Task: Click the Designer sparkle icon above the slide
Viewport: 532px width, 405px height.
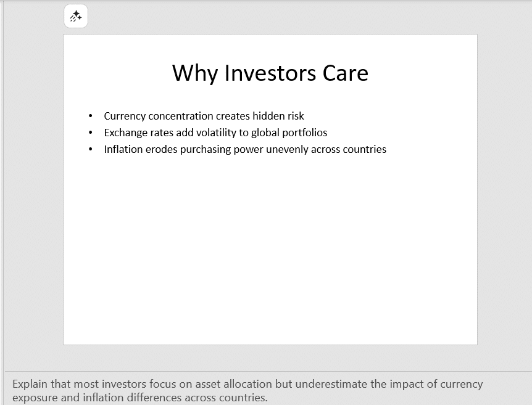Action: coord(76,17)
